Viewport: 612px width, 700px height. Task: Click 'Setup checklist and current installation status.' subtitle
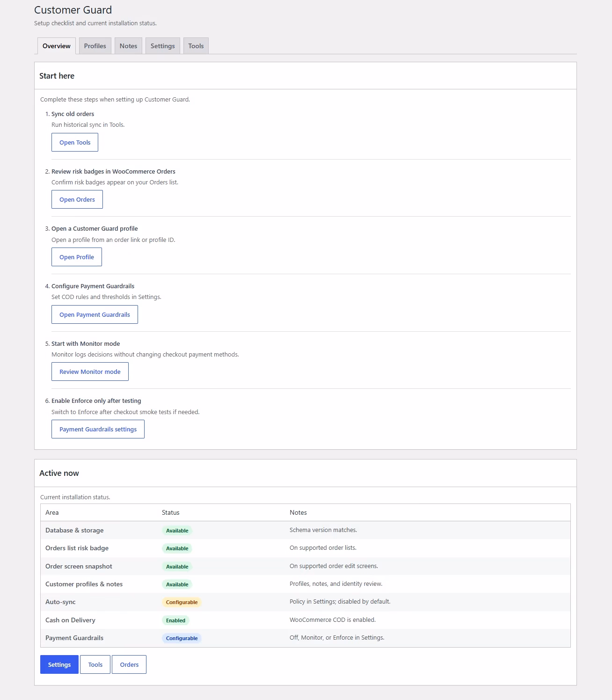click(95, 23)
